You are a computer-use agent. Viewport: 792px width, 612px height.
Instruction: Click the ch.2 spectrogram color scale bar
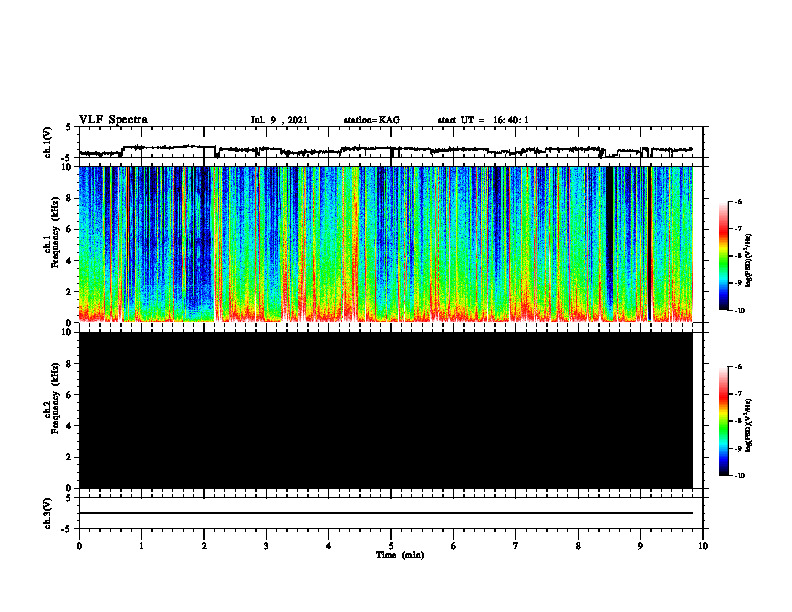tap(723, 421)
